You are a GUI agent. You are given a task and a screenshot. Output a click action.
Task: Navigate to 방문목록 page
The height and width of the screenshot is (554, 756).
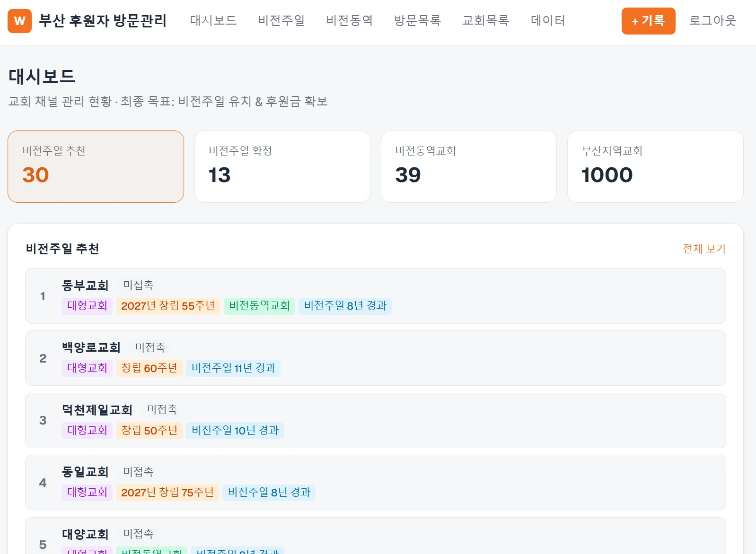pos(418,20)
